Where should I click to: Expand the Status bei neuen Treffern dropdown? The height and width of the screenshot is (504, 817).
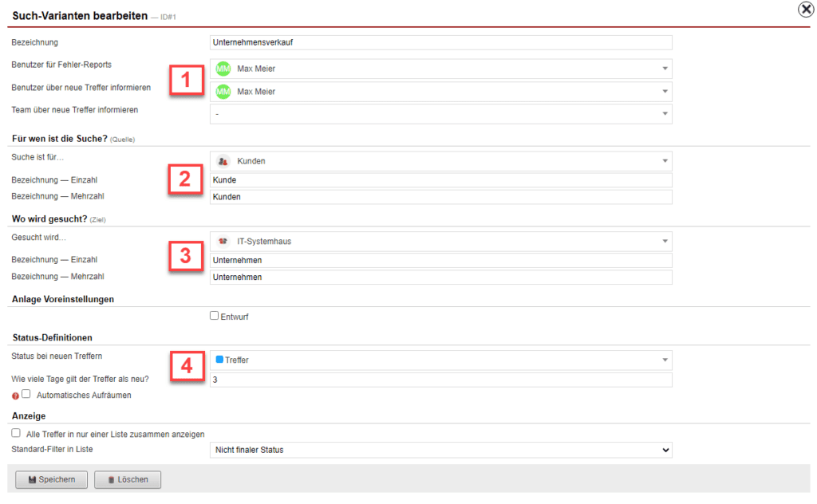(665, 360)
